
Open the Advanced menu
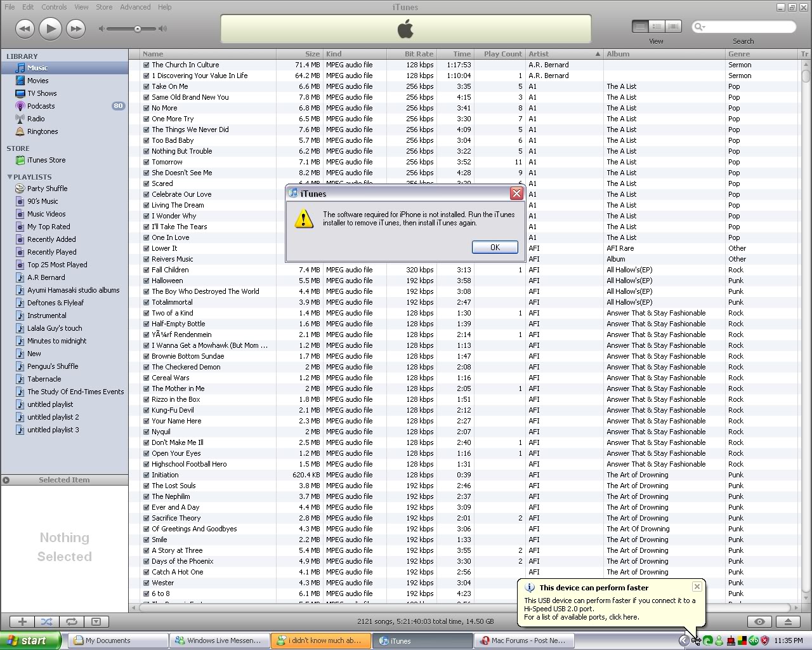[135, 7]
